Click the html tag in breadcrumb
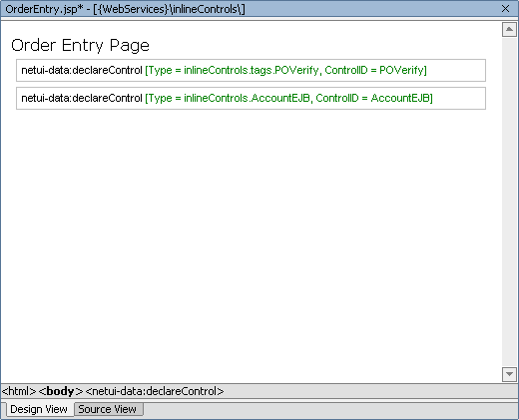This screenshot has width=519, height=420. click(19, 391)
